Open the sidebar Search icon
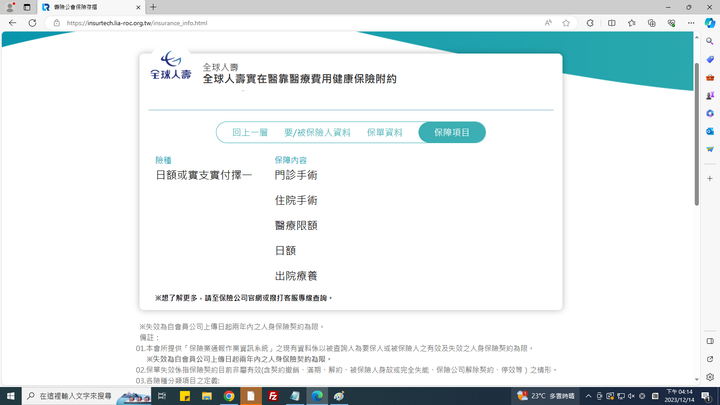The image size is (720, 405). click(710, 41)
